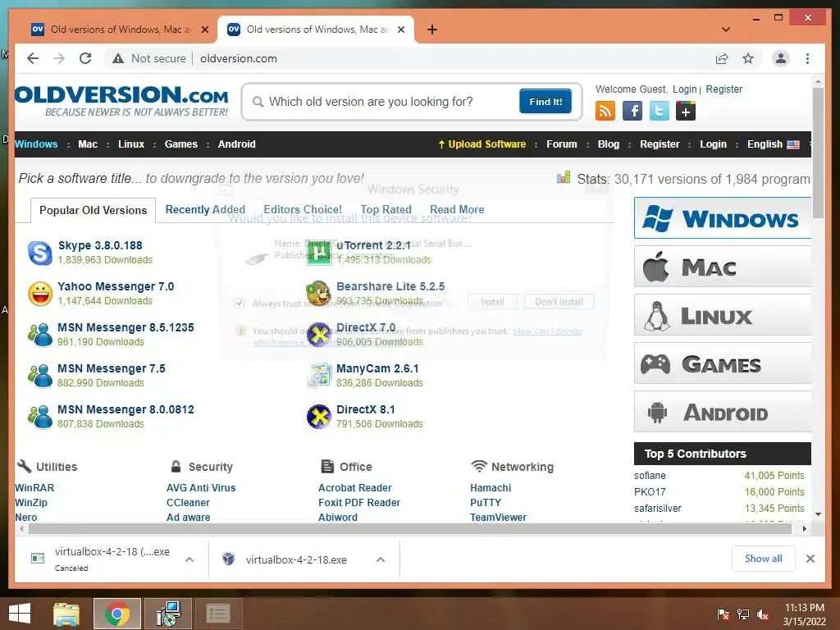Open File Explorer from the taskbar

click(x=66, y=614)
